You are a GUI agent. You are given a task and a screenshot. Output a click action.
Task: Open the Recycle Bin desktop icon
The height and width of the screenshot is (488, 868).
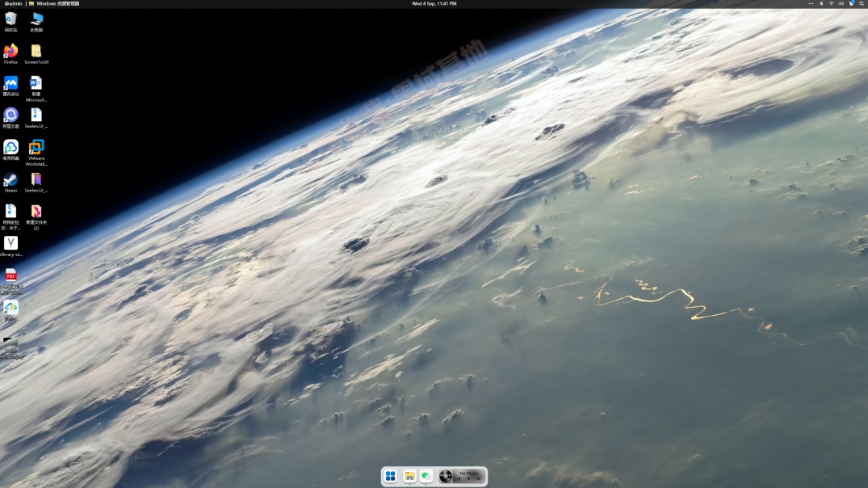click(10, 22)
